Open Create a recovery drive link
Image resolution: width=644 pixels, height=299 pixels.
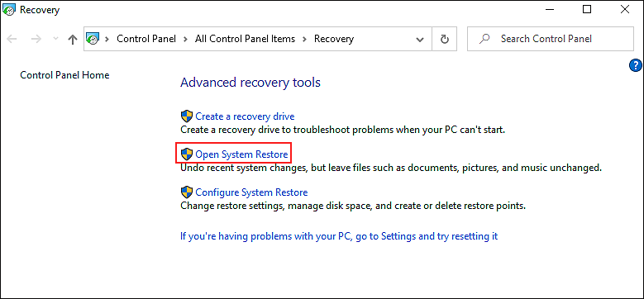245,116
